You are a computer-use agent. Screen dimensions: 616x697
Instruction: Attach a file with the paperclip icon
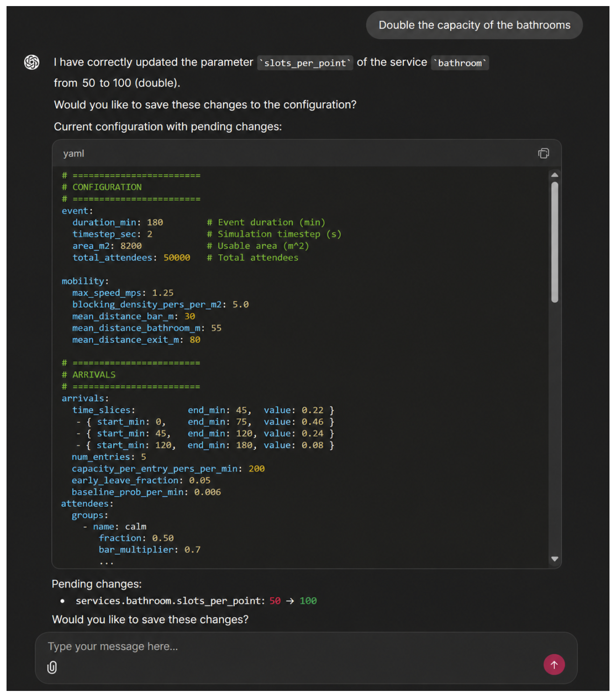coord(52,667)
